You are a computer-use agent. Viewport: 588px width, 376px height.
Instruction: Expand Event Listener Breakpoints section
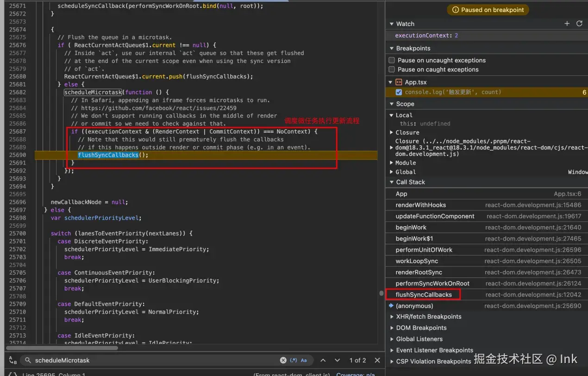[391, 350]
